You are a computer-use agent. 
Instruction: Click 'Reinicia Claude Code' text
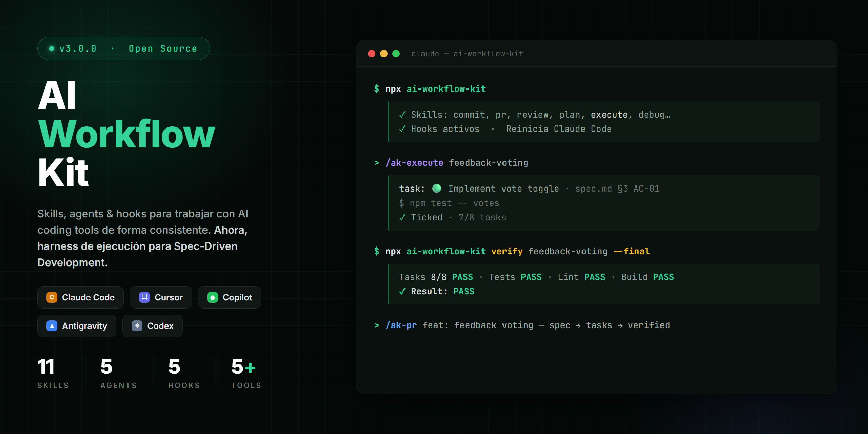[x=559, y=129]
